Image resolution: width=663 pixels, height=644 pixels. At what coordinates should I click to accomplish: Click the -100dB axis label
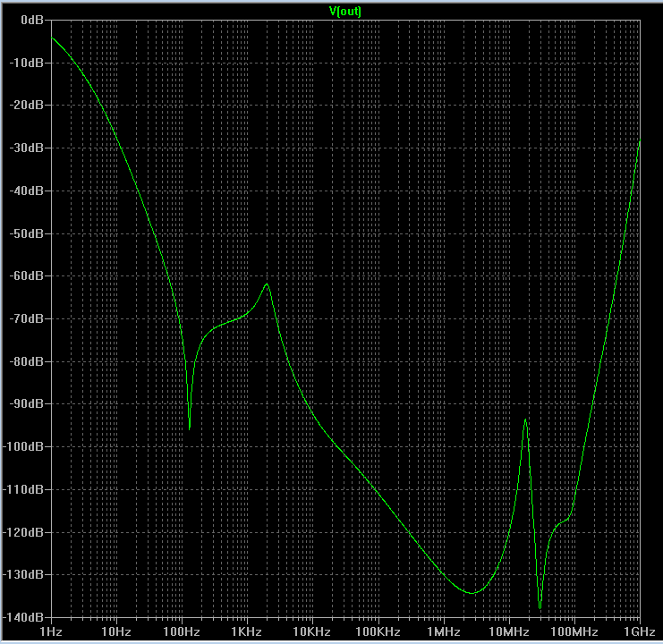click(x=23, y=446)
